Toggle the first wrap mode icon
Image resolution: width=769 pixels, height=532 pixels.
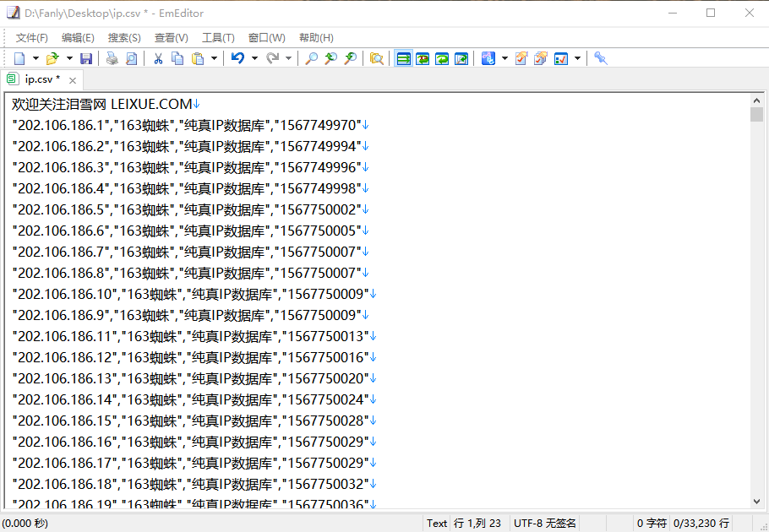click(x=405, y=58)
